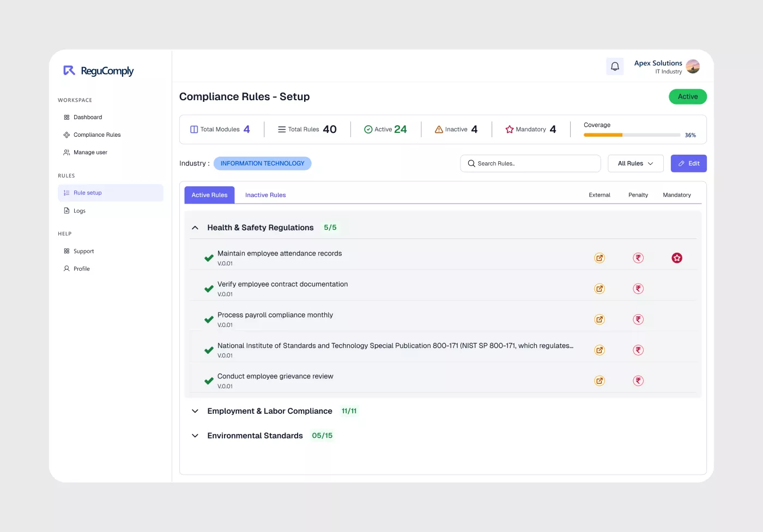Screen dimensions: 763x532
Task: Toggle checkmark for Verify employee contract documentation
Action: [209, 289]
